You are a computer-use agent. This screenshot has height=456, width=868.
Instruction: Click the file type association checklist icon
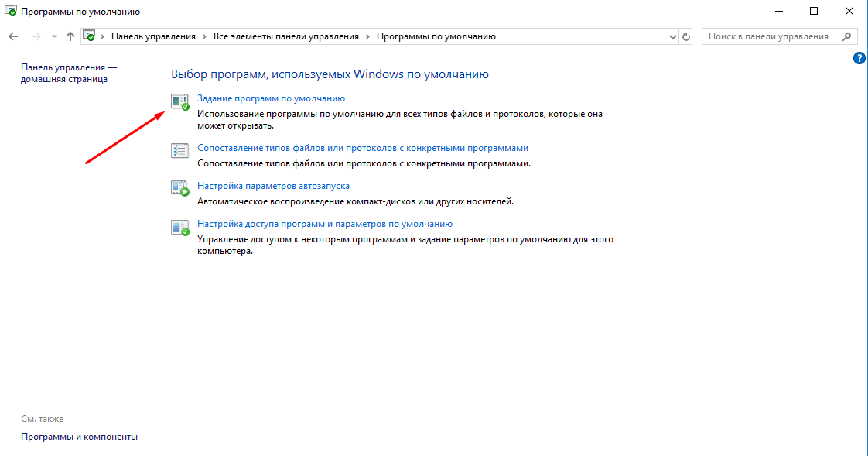coord(180,151)
